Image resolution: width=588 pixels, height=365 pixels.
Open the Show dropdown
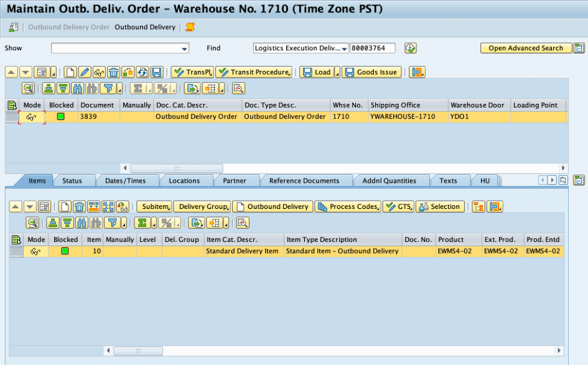pyautogui.click(x=184, y=49)
